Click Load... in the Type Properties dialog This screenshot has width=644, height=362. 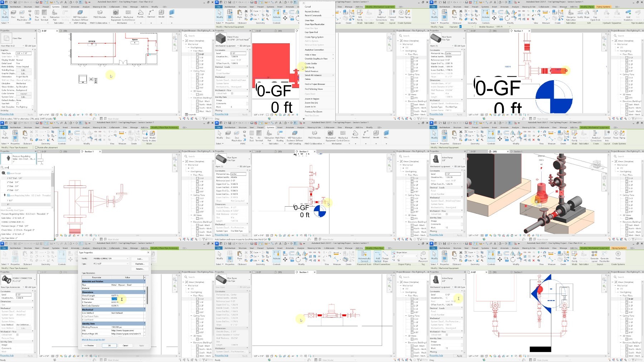coord(140,259)
